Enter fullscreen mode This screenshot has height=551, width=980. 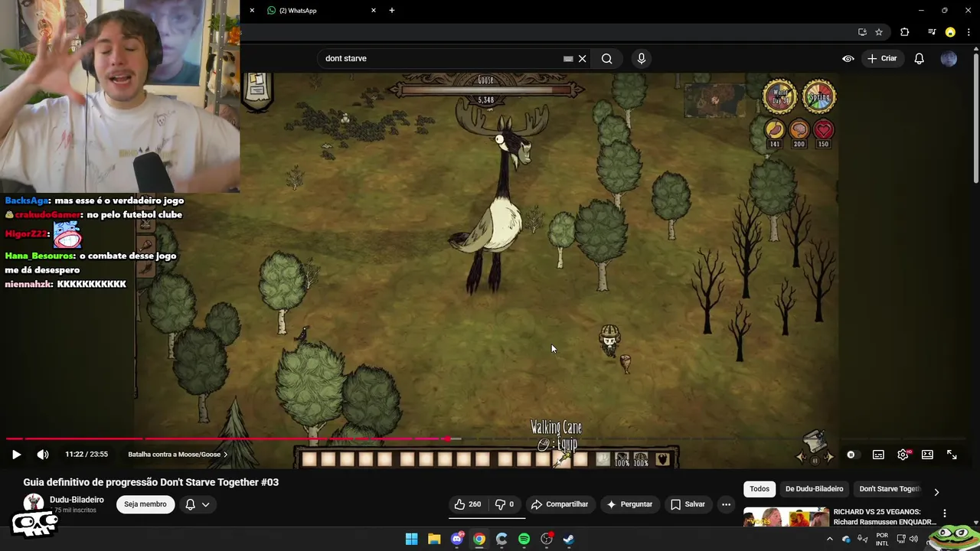[x=952, y=455]
